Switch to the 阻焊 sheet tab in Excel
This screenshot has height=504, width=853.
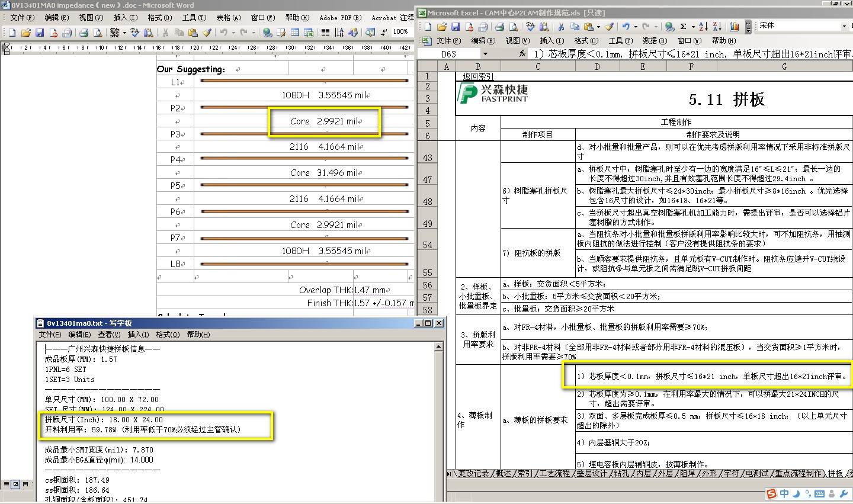coord(687,474)
